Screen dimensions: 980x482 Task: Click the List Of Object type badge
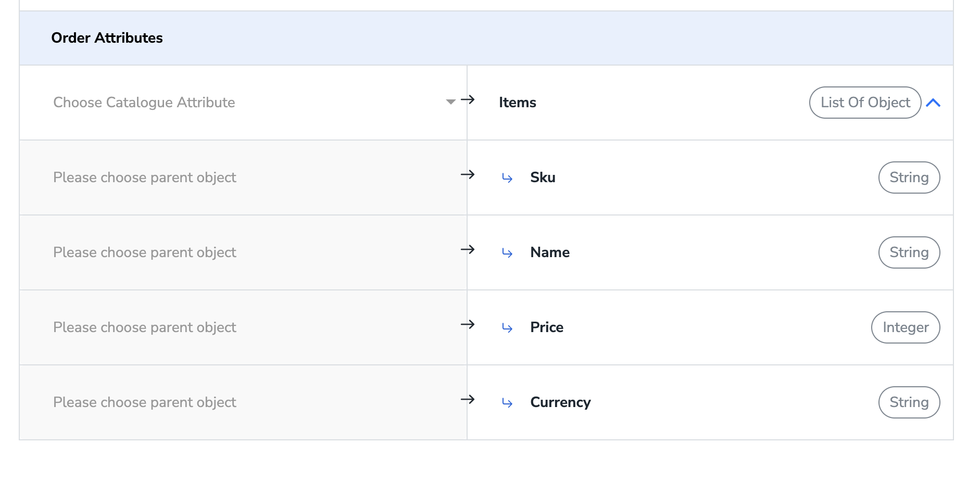tap(865, 103)
